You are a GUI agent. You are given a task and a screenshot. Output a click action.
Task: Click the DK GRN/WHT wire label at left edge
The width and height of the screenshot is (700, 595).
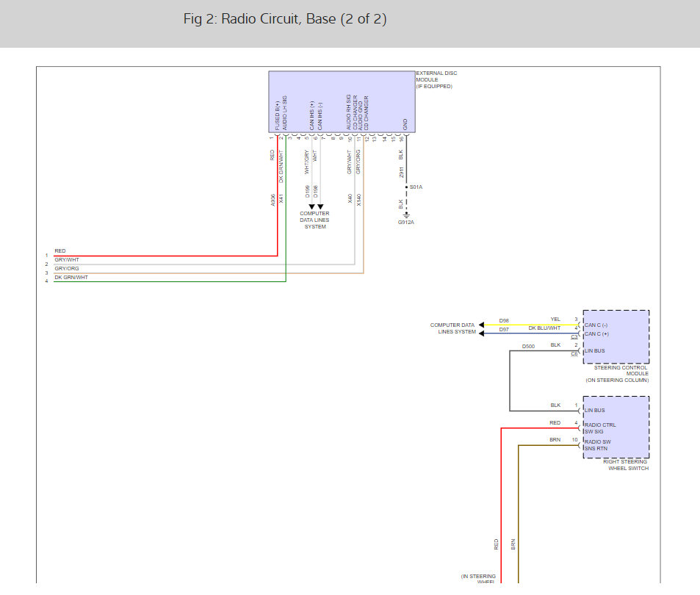click(71, 278)
